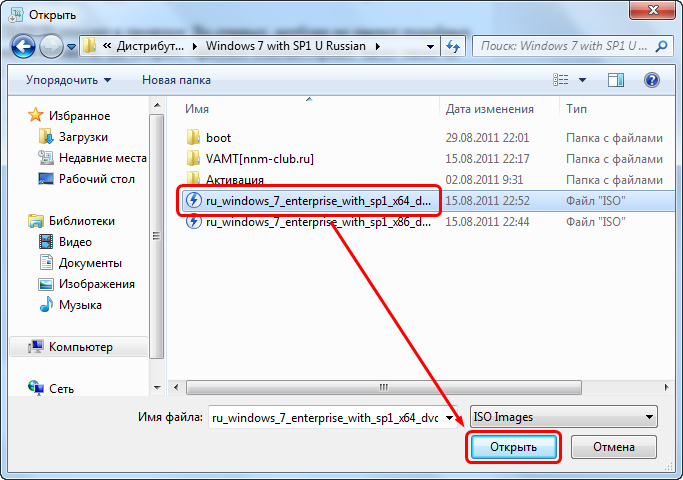Open the recent pages history arrow
The image size is (683, 480).
click(72, 46)
